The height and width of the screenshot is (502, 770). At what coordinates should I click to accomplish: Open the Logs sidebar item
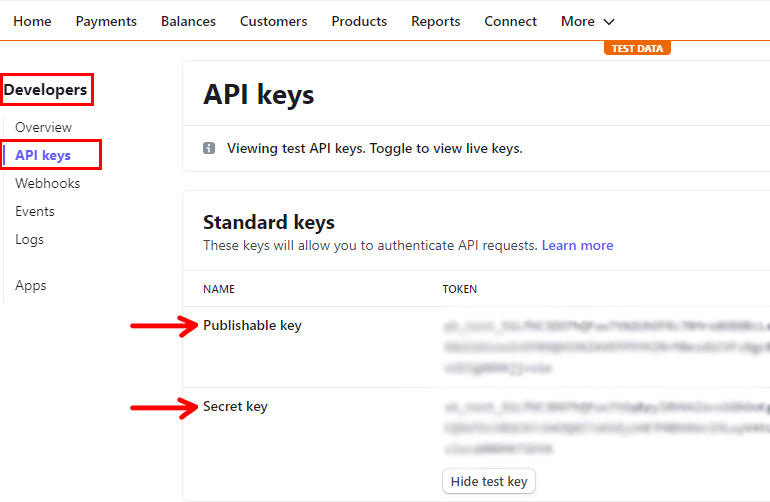[x=29, y=239]
